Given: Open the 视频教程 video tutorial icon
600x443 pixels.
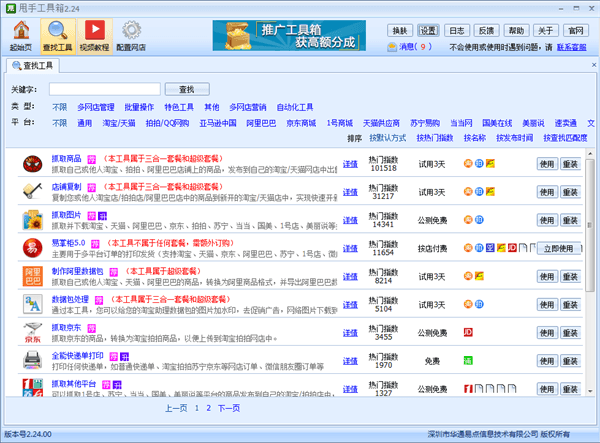Looking at the screenshot, I should (95, 35).
